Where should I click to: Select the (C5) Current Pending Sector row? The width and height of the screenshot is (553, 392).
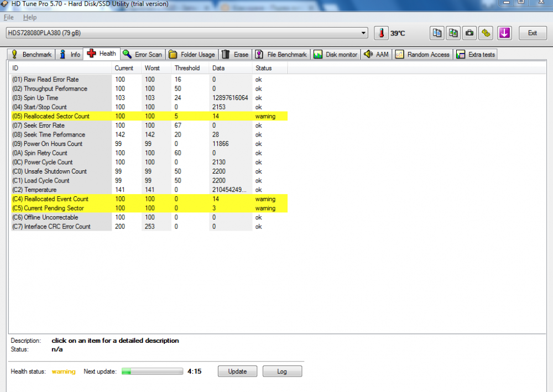point(149,208)
